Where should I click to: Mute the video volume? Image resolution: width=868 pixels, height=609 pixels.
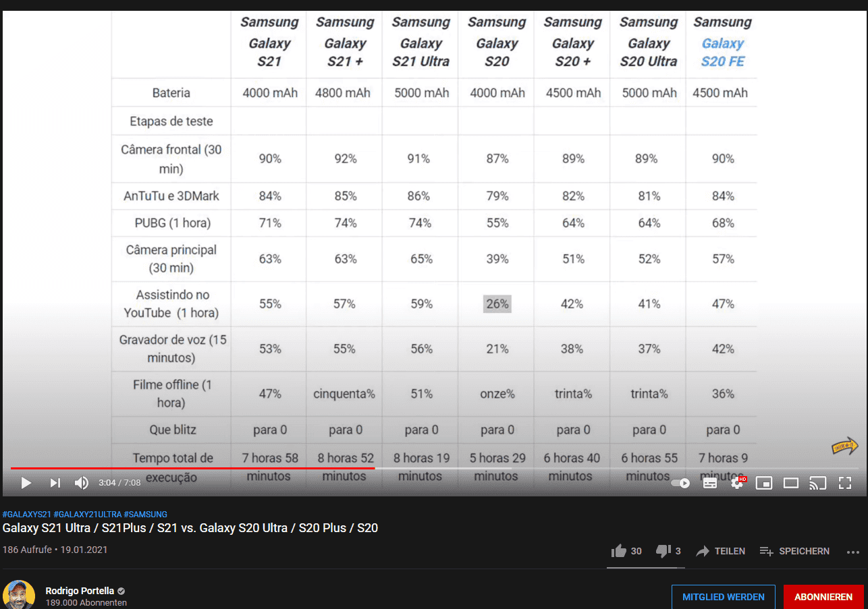81,483
